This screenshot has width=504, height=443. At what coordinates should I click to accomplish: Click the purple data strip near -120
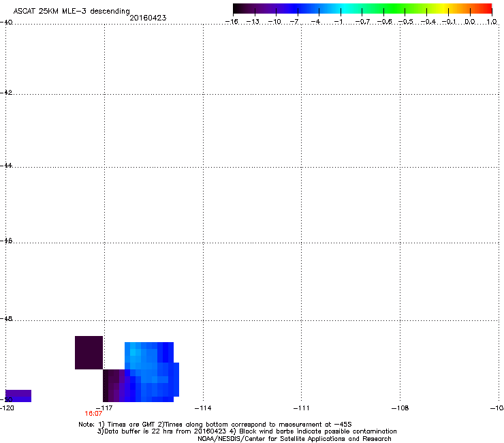point(18,396)
